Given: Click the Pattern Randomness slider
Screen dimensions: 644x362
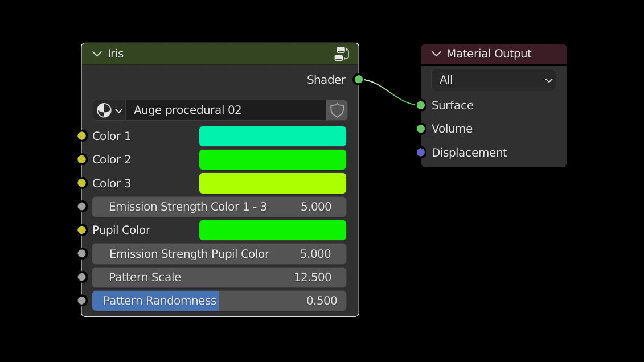Looking at the screenshot, I should (219, 301).
